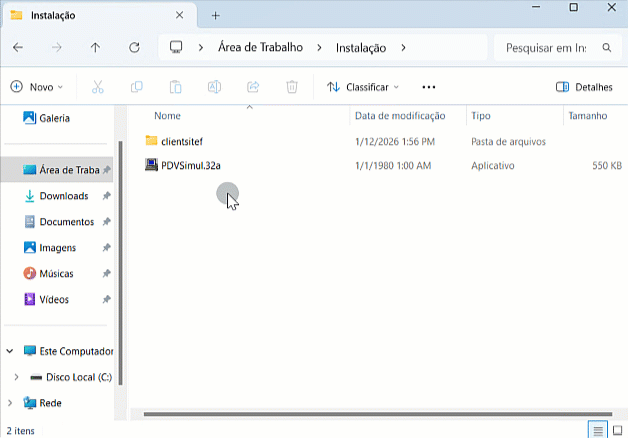Click the clientsitef folder icon

(x=151, y=141)
